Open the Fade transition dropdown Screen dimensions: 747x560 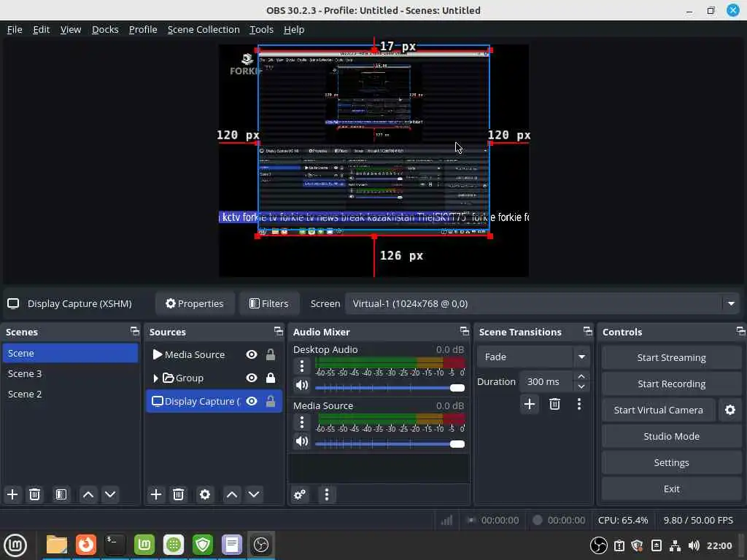[x=533, y=357]
